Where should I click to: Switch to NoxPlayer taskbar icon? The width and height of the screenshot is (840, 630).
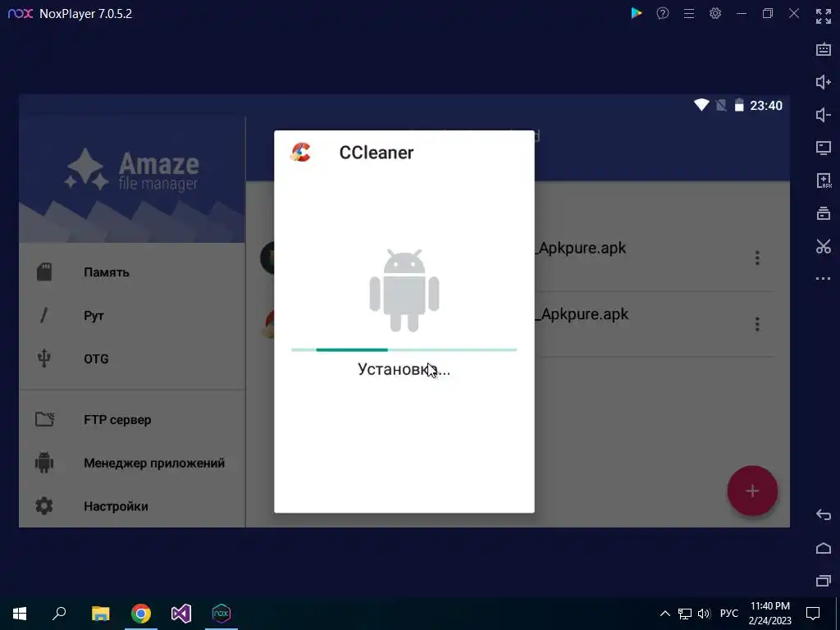[x=221, y=614]
